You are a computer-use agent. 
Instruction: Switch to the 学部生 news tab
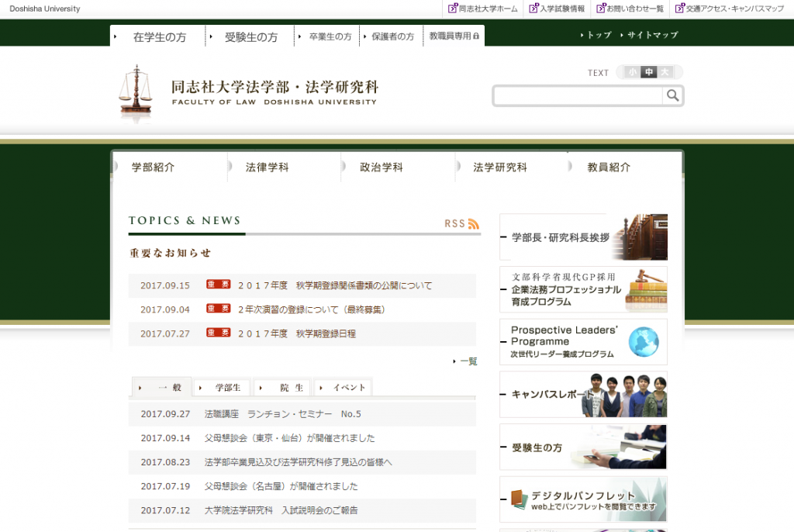[222, 388]
